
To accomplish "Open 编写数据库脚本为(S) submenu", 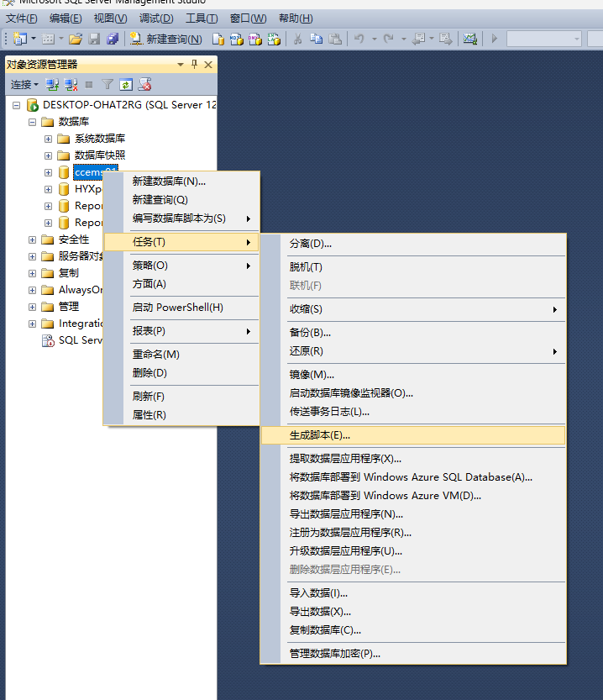I will [182, 218].
